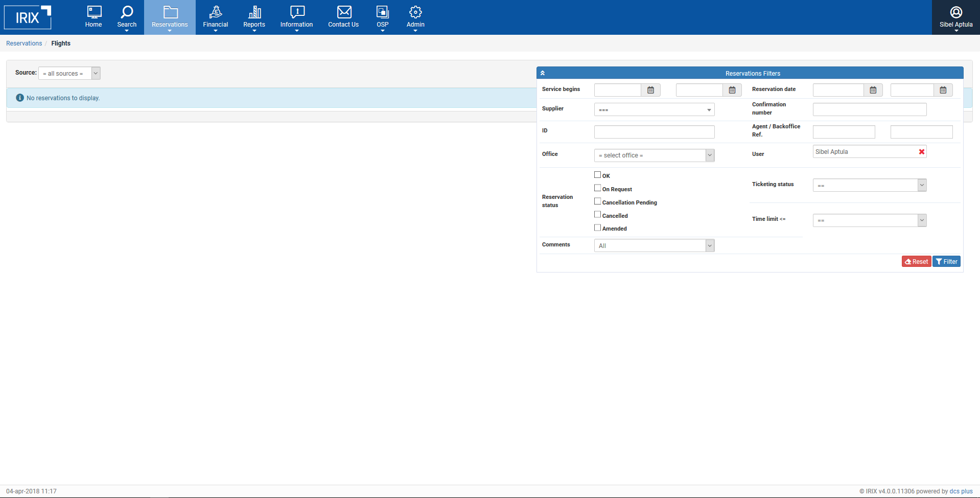This screenshot has height=498, width=980.
Task: Click the IRIX logo
Action: (x=28, y=17)
